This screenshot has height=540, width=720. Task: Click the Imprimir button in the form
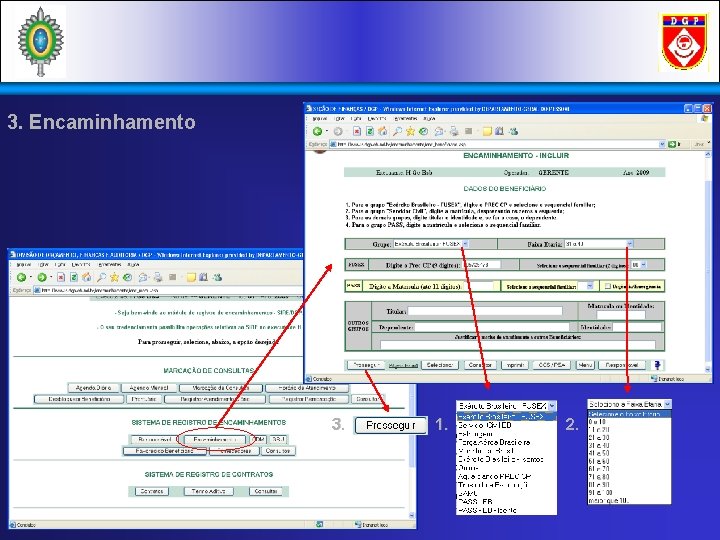click(514, 365)
